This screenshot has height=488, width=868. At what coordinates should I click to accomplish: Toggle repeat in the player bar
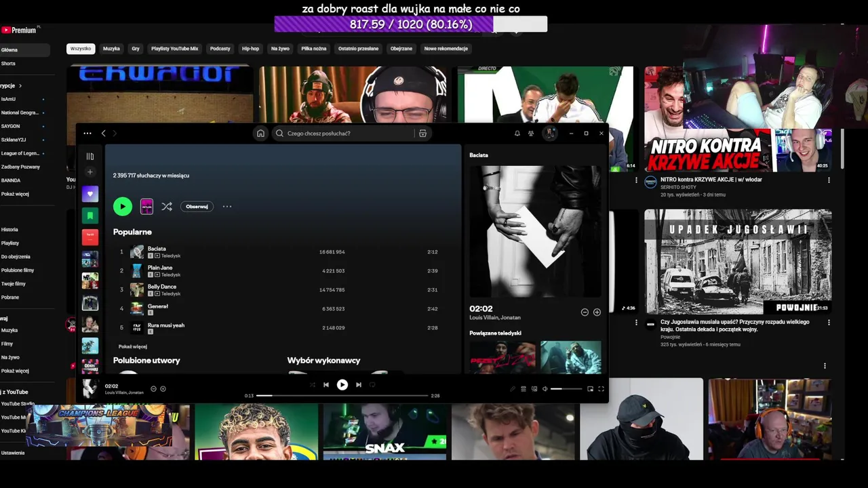(x=372, y=385)
